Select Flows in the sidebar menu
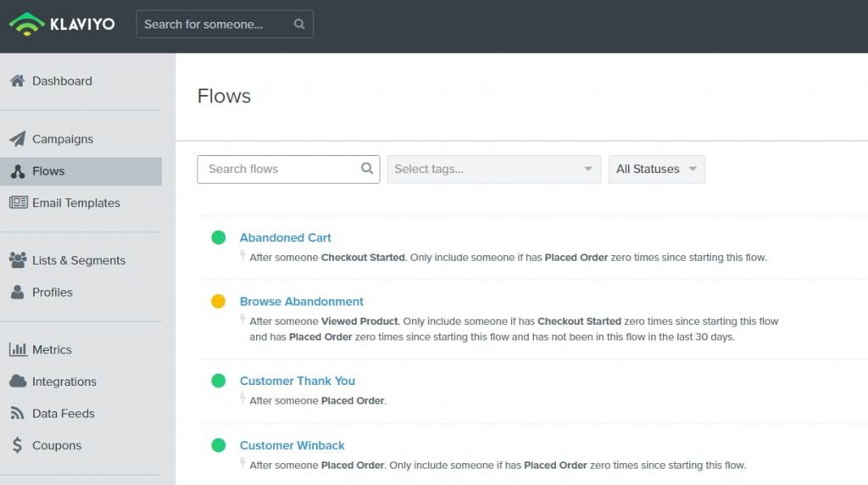 click(48, 171)
